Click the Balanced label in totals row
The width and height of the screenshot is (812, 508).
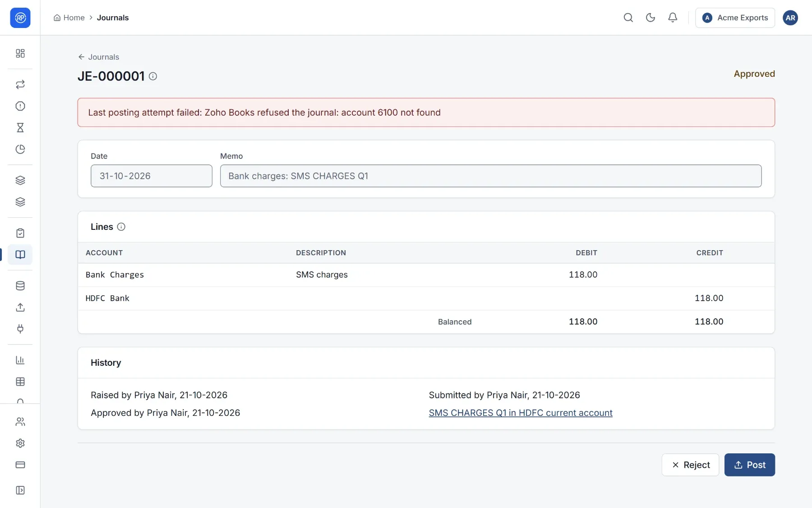tap(455, 322)
